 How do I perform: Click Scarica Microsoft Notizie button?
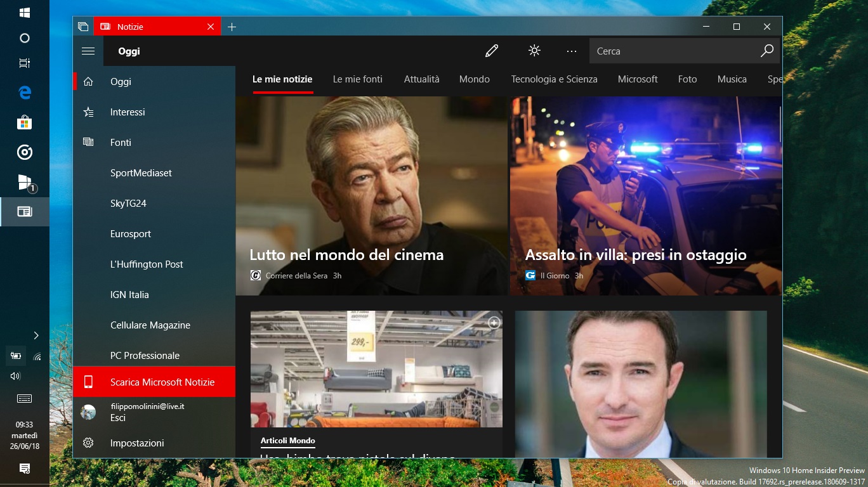154,382
